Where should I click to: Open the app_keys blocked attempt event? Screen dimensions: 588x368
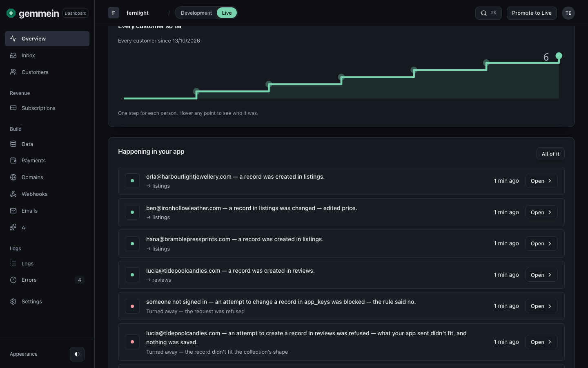541,306
